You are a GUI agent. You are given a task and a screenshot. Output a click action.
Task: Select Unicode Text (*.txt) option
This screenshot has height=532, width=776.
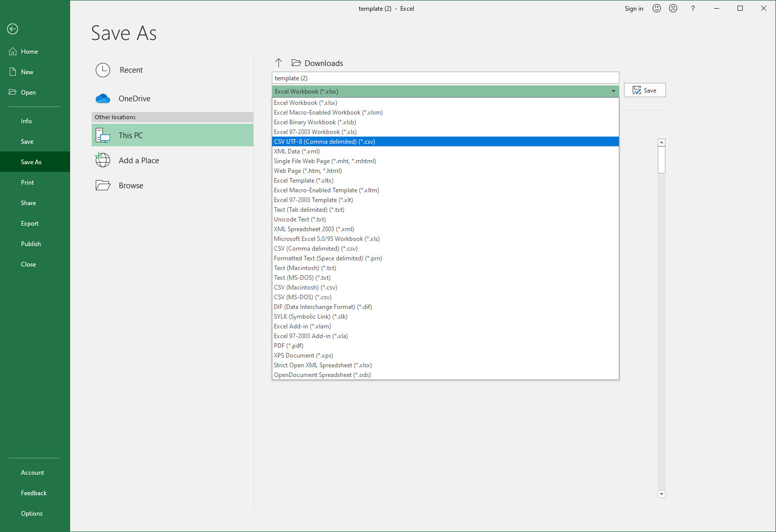point(445,219)
